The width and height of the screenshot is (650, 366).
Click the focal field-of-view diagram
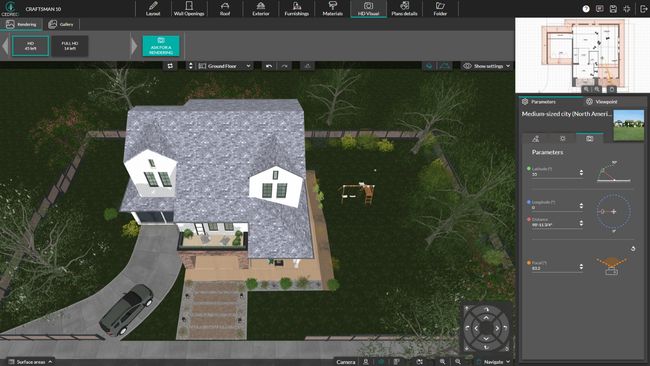click(612, 265)
